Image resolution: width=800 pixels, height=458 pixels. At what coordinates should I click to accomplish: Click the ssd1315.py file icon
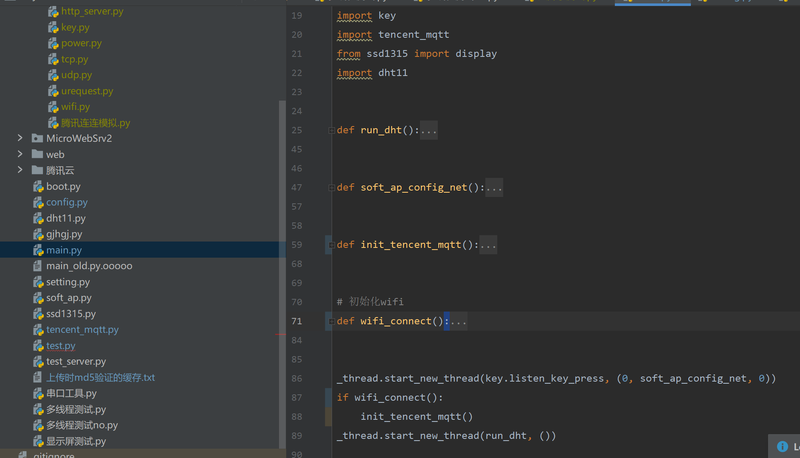[x=38, y=314]
